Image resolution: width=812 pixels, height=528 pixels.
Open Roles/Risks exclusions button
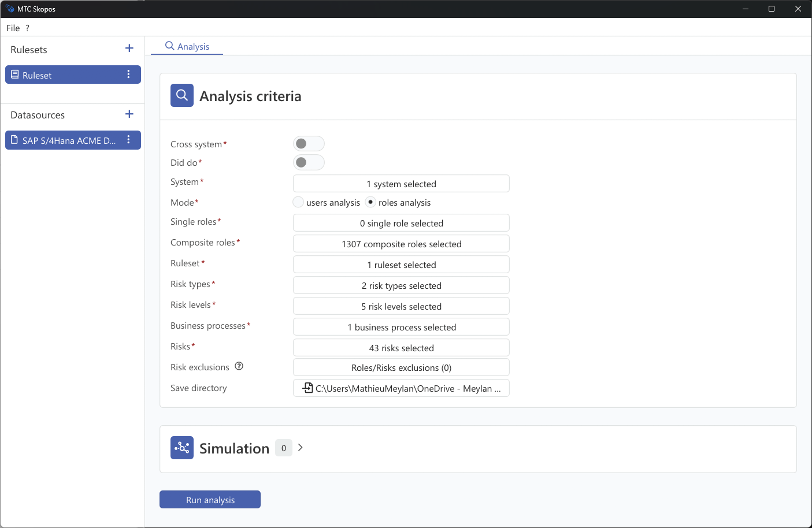coord(401,367)
